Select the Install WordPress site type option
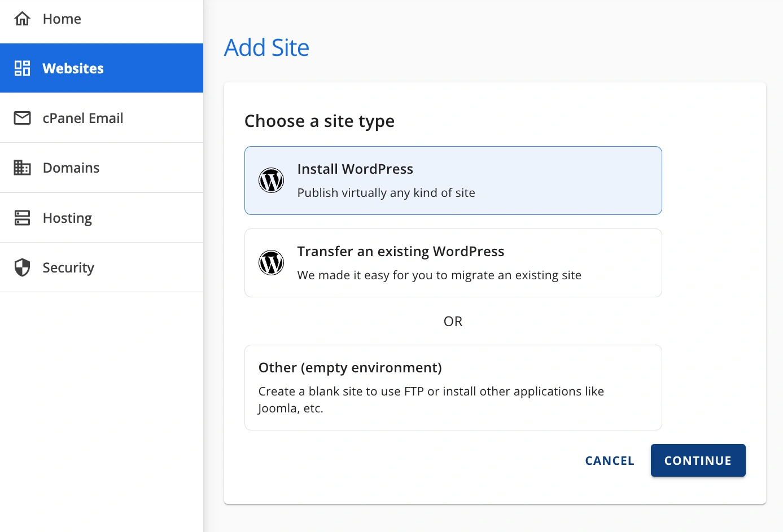This screenshot has width=783, height=532. [453, 181]
